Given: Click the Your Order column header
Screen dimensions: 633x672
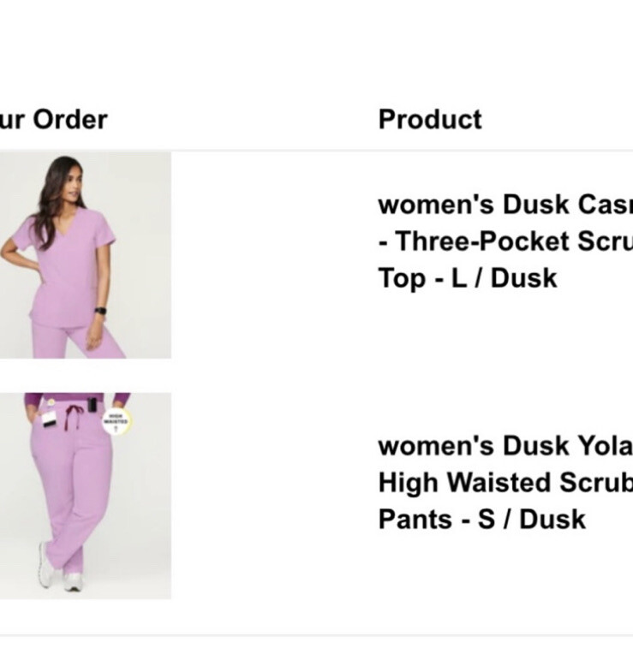Looking at the screenshot, I should (x=53, y=119).
